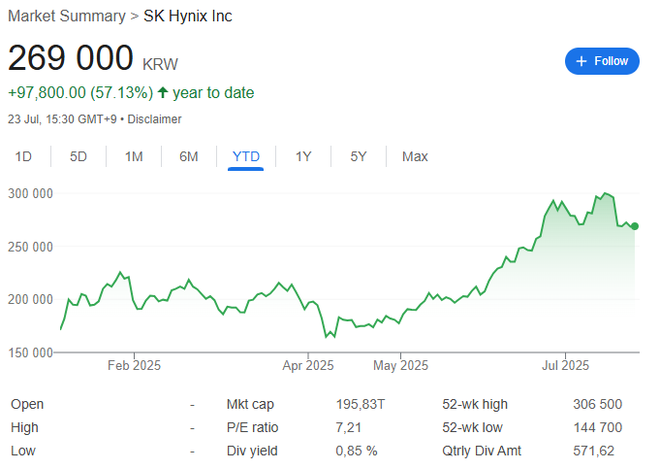Screen dimensions: 660x469
Task: Click the KRW currency label
Action: coord(160,64)
